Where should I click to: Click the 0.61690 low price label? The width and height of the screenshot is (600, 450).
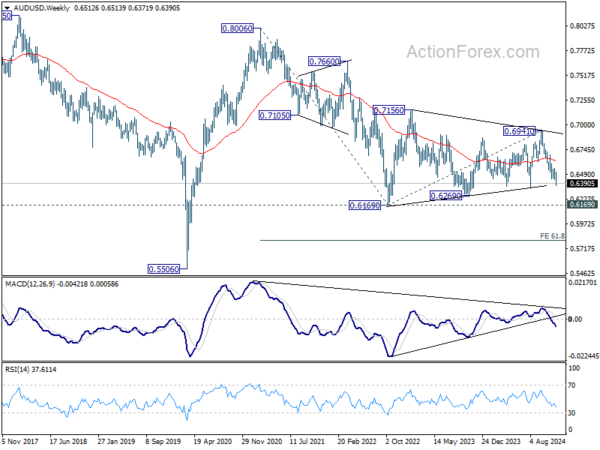point(365,205)
